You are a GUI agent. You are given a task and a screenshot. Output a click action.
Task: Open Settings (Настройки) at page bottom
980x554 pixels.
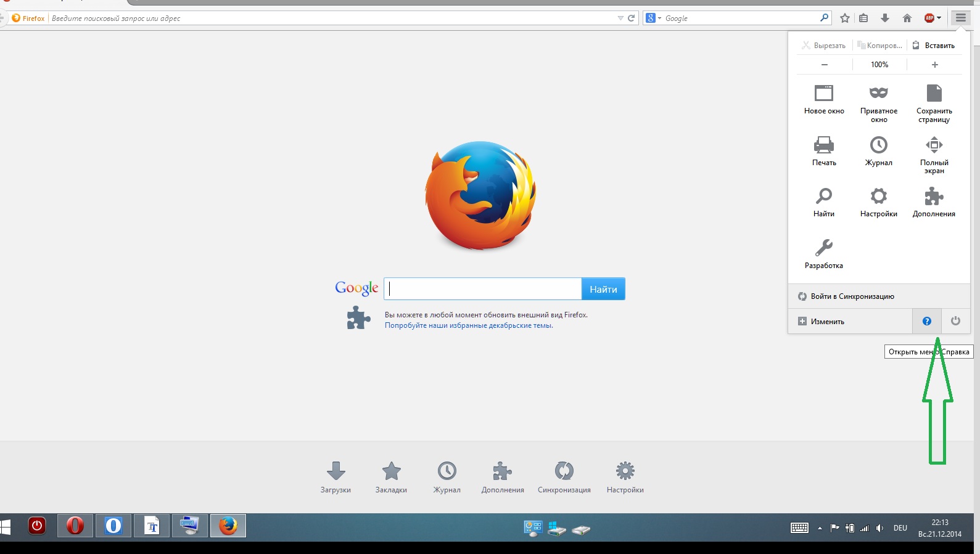(625, 478)
